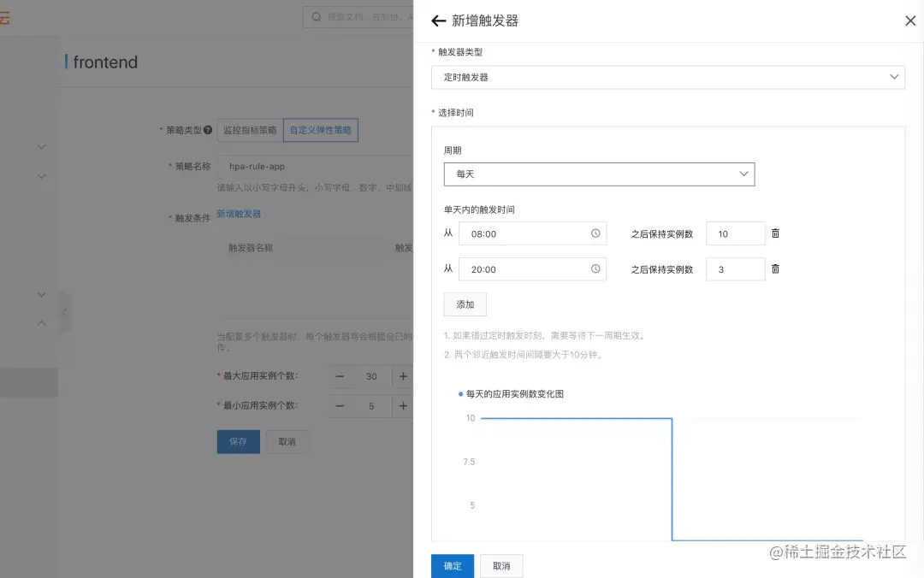
Task: Click the 策略名称 field with hpa-rule-app
Action: coord(315,167)
